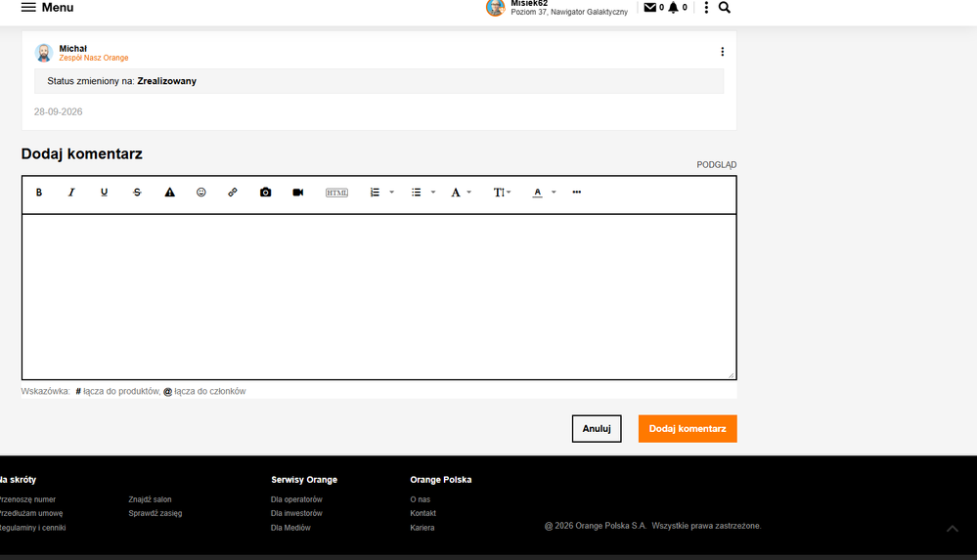The image size is (977, 560).
Task: Click PODGLĄD preview tab
Action: click(x=717, y=165)
